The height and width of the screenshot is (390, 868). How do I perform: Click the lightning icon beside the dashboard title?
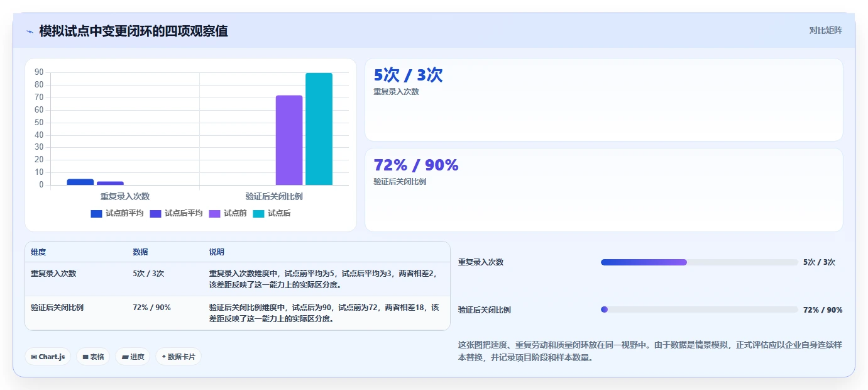click(30, 31)
